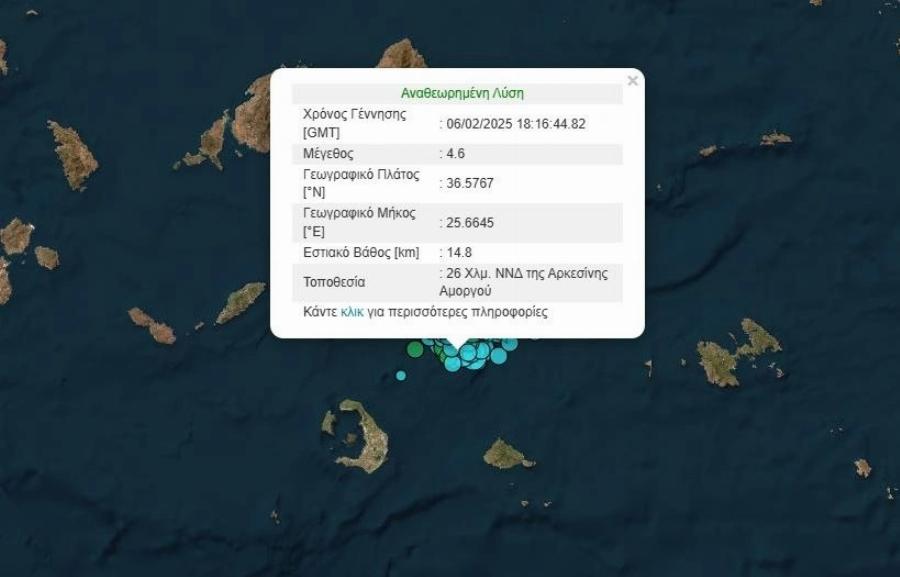The image size is (900, 577).
Task: Click the tiny islet southwest of Santorini
Action: click(x=275, y=516)
